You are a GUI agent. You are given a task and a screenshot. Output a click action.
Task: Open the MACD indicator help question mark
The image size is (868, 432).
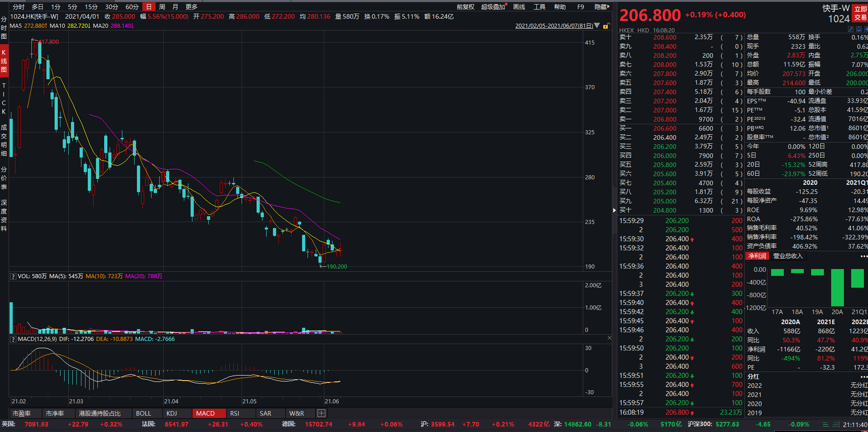click(13, 339)
